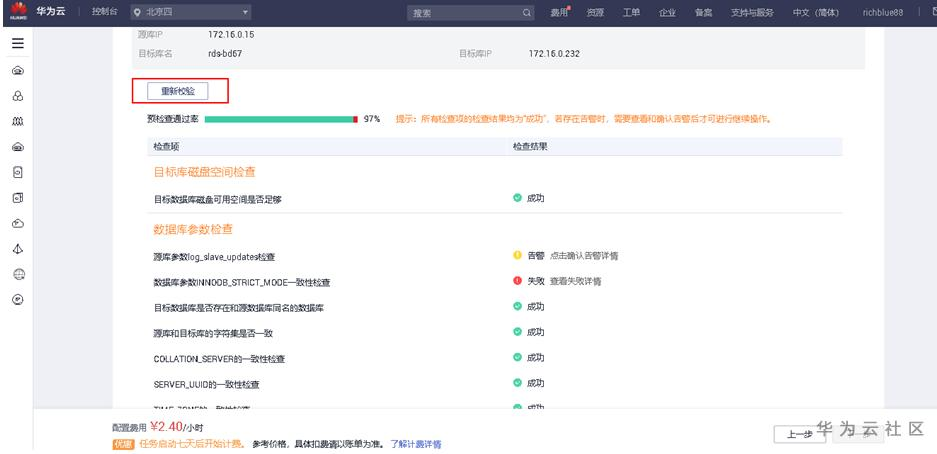Open the 中文(简体) language selector
937x454 pixels.
(x=815, y=13)
